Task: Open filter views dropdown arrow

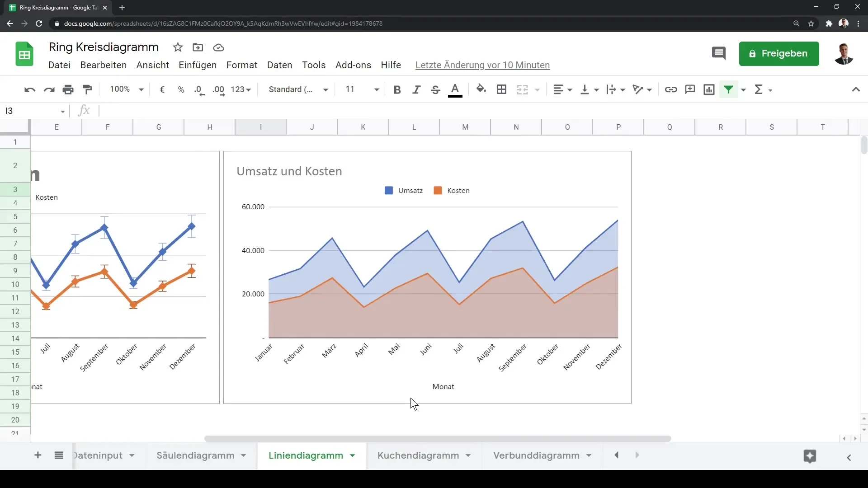Action: [743, 90]
